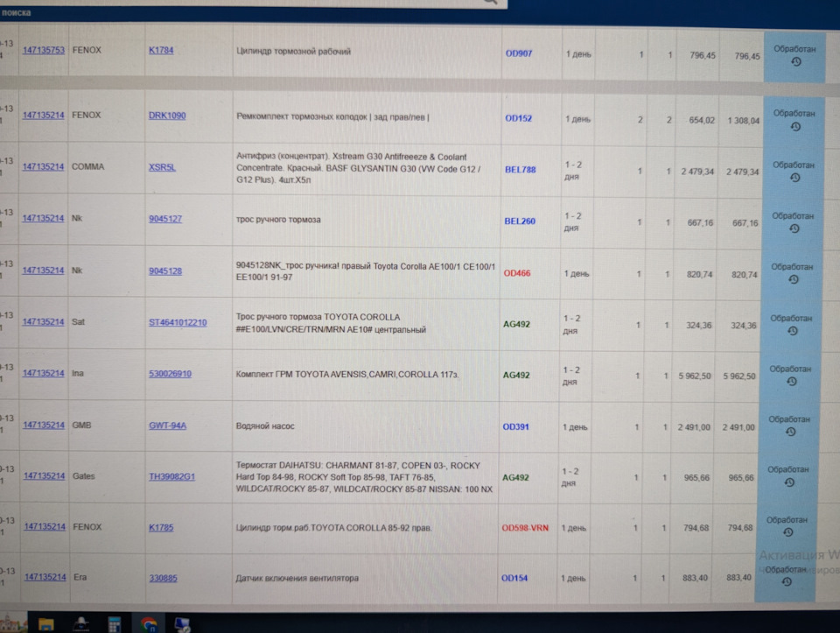
Task: Open status history for the K1784 row
Action: 796,61
